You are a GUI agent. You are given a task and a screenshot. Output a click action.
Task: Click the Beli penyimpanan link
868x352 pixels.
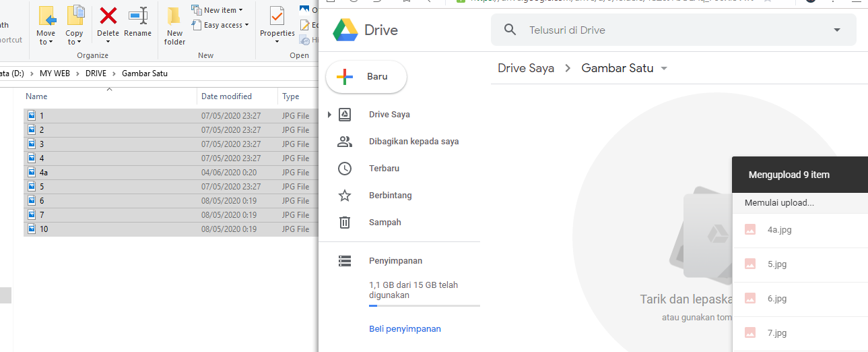tap(405, 329)
